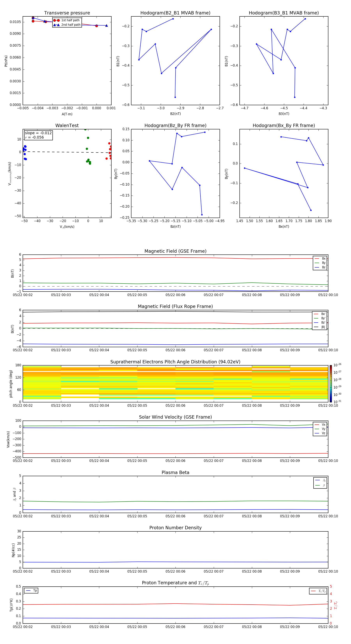Click the "1st half path" legend entry
This screenshot has width=351, height=644.
click(x=67, y=20)
